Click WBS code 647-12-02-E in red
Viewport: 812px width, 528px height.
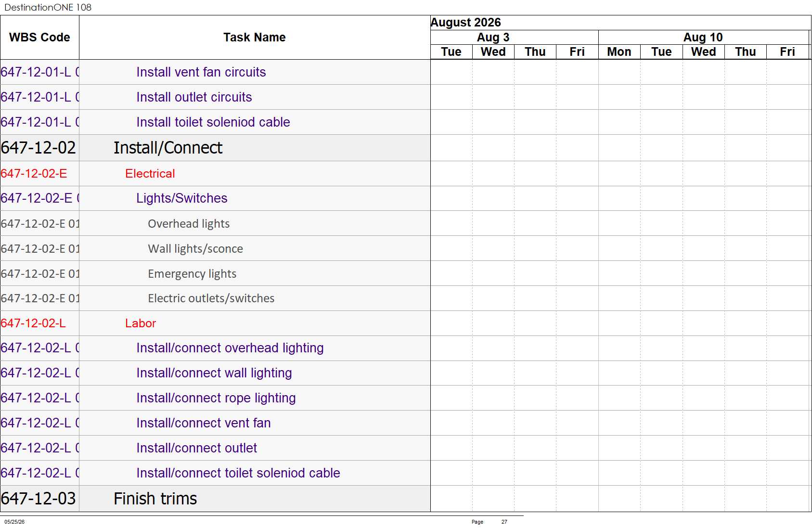pyautogui.click(x=34, y=174)
